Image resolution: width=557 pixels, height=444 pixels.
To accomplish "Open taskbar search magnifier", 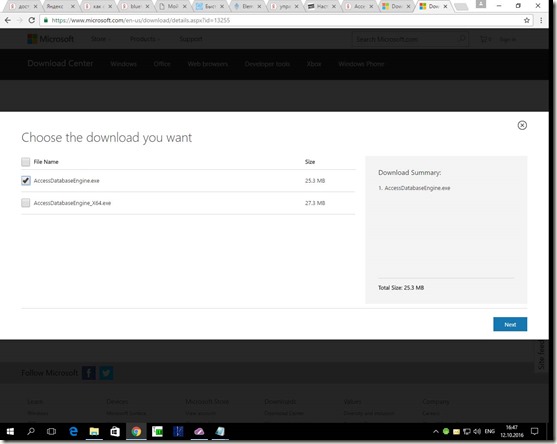I will click(31, 431).
